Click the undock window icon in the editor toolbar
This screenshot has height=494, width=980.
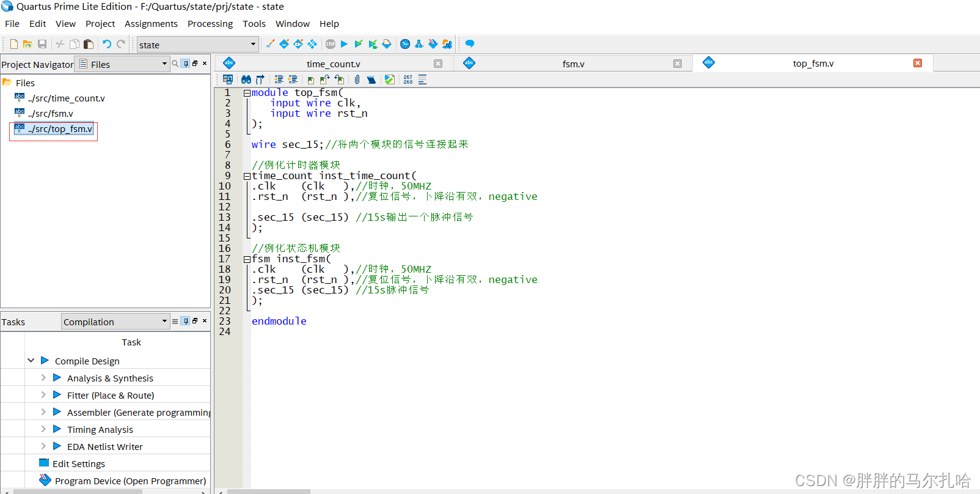point(228,79)
